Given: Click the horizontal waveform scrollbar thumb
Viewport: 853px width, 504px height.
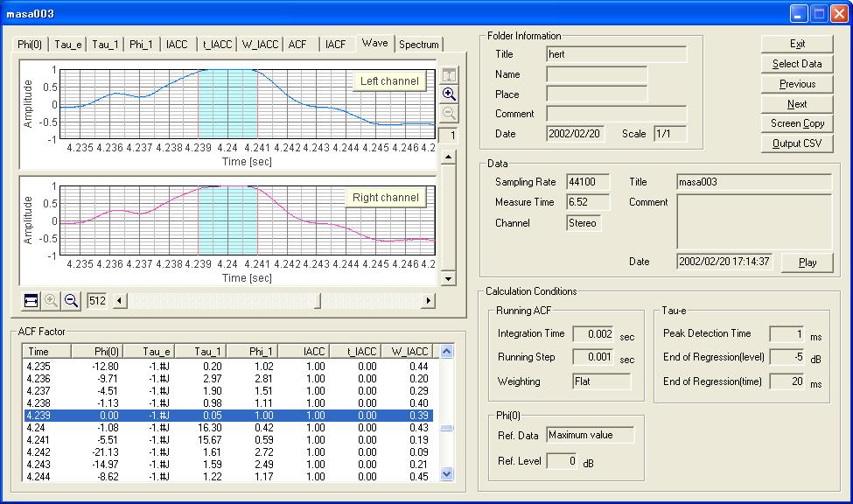Looking at the screenshot, I should pyautogui.click(x=318, y=301).
